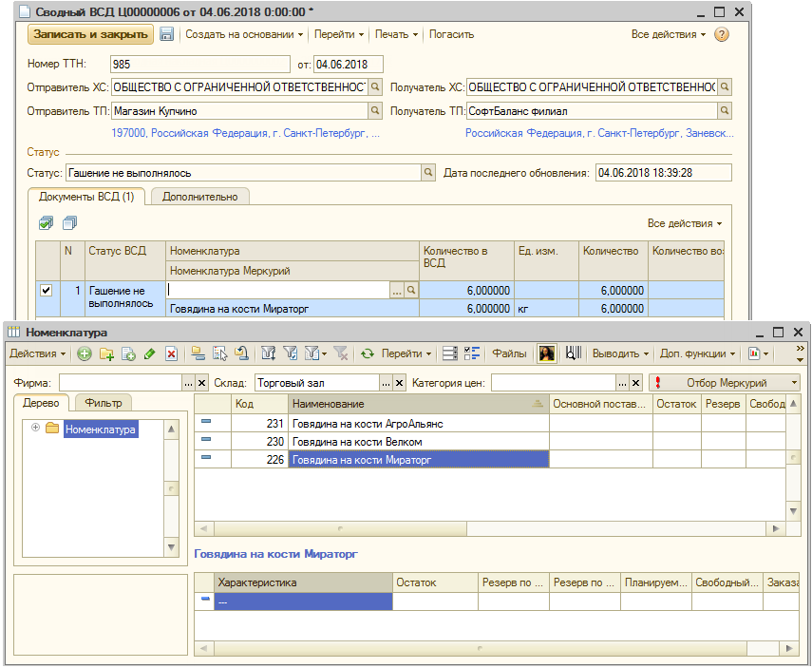Click red X deletion mark icon
The height and width of the screenshot is (668, 812).
pyautogui.click(x=171, y=353)
